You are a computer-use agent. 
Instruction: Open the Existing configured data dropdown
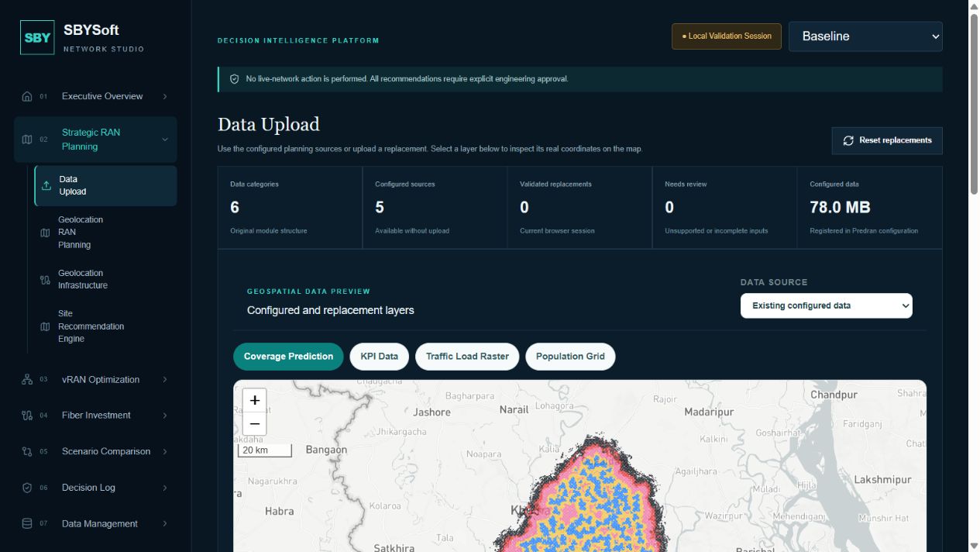tap(827, 305)
